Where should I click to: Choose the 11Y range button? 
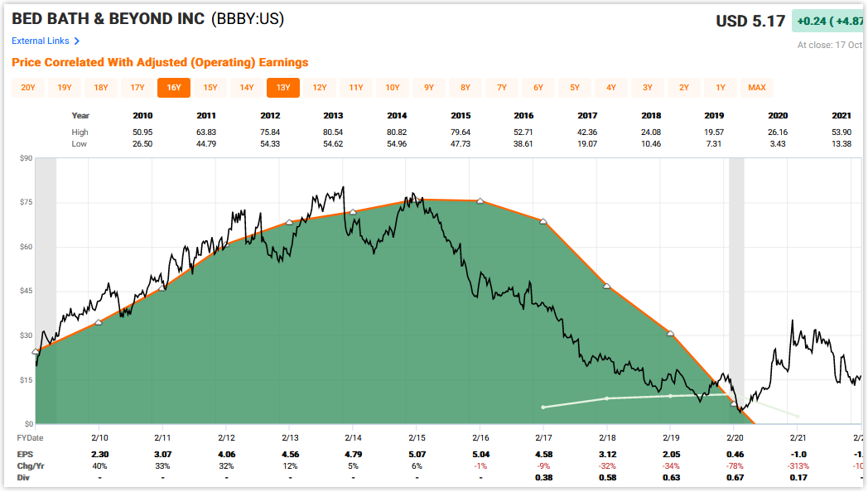pos(356,88)
